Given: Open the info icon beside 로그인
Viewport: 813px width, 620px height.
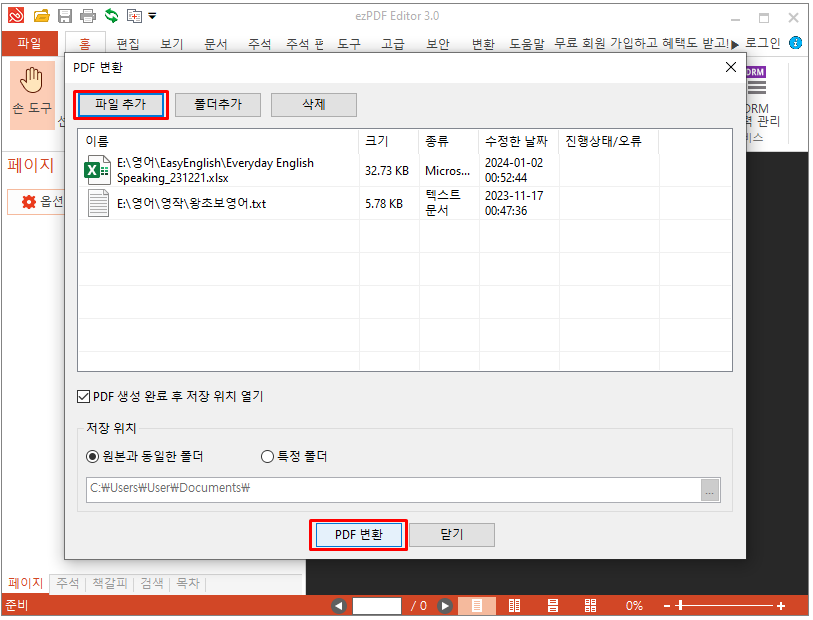Looking at the screenshot, I should [795, 43].
